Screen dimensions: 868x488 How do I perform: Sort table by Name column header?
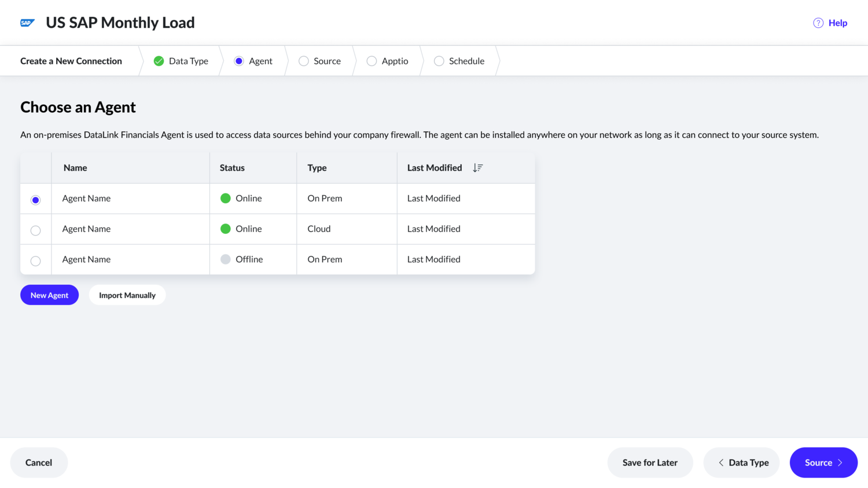pyautogui.click(x=75, y=168)
